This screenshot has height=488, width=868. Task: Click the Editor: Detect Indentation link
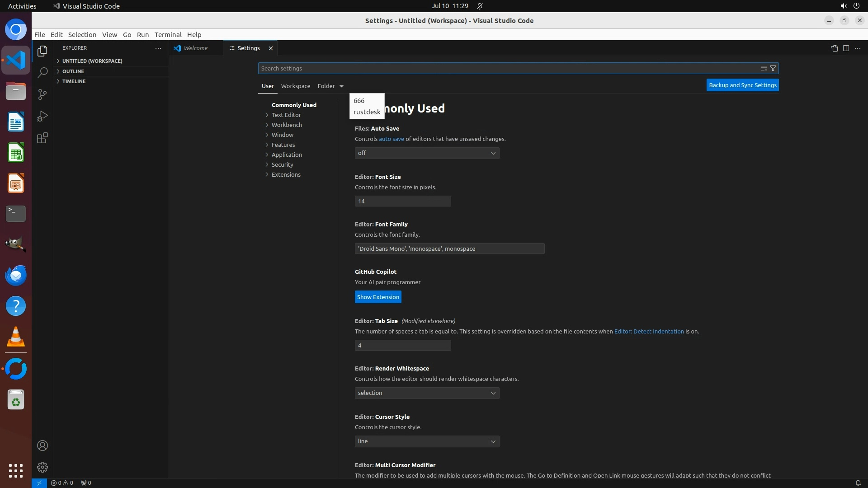[x=649, y=331]
